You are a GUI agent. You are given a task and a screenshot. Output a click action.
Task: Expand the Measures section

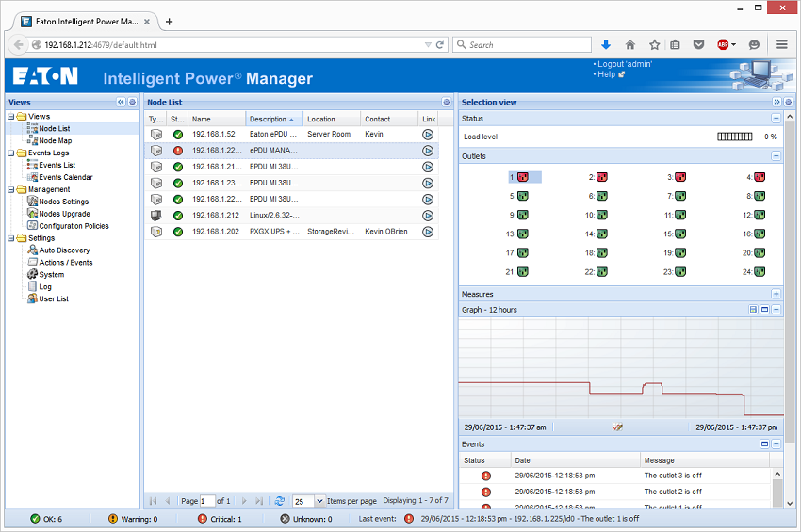[x=776, y=294]
